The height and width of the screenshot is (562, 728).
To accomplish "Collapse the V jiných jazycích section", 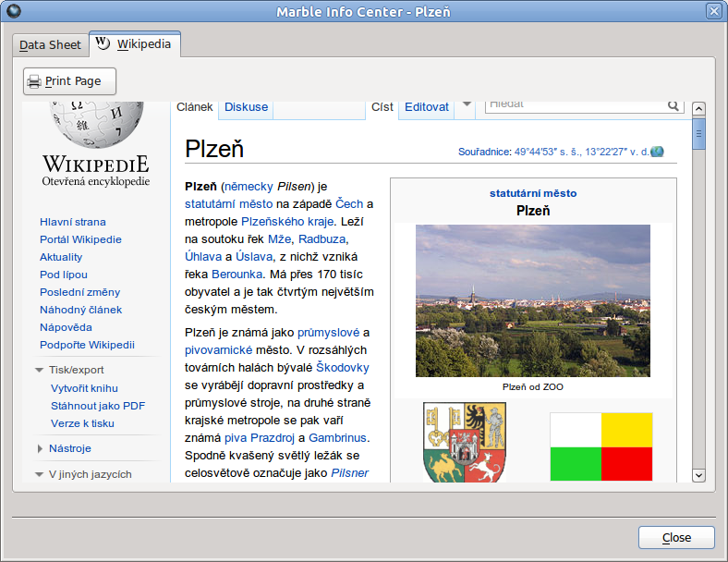I will point(40,475).
